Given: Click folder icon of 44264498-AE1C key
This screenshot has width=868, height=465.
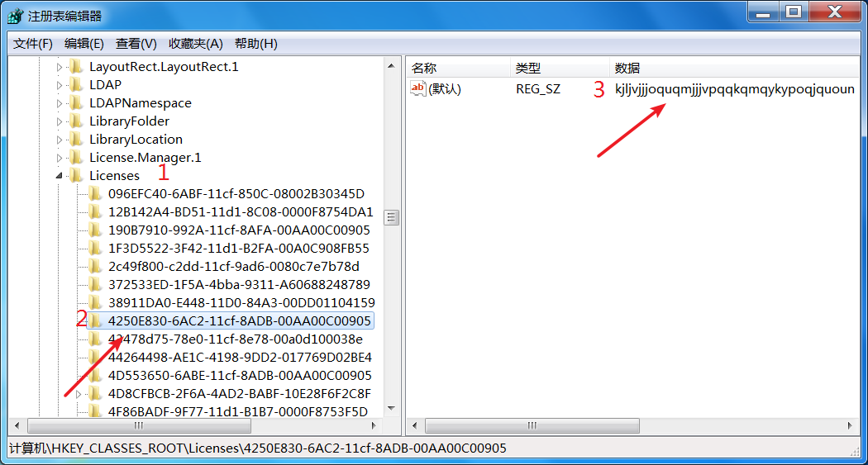Looking at the screenshot, I should (95, 357).
